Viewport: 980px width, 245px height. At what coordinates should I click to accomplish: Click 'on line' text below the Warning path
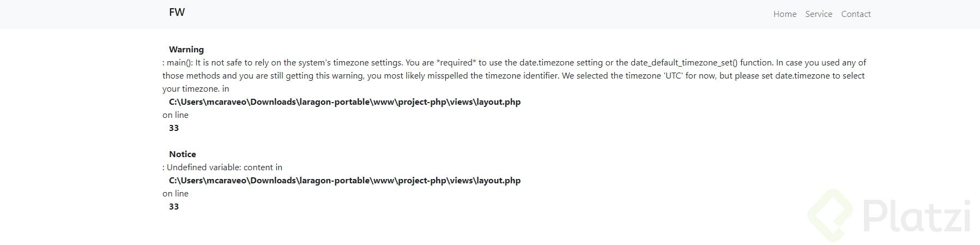[x=175, y=115]
